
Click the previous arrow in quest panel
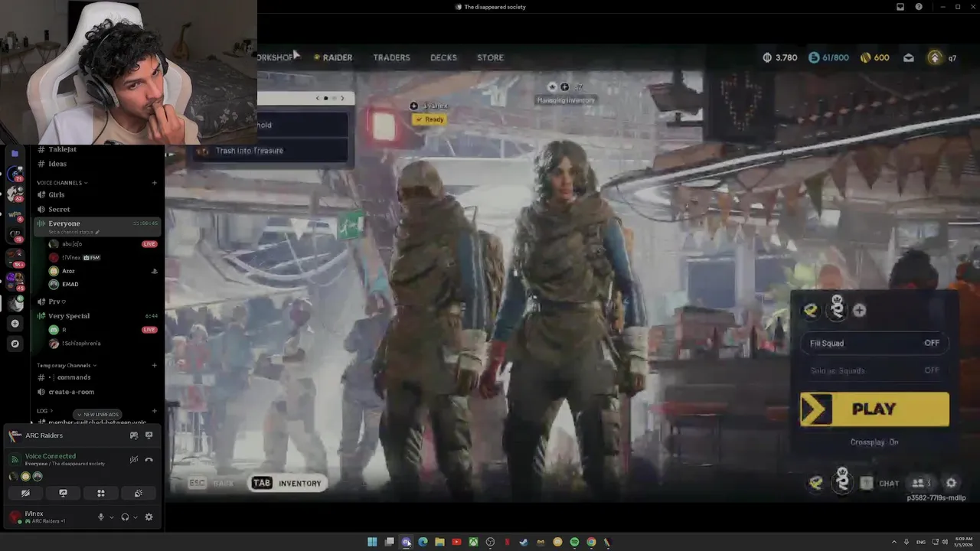(317, 98)
